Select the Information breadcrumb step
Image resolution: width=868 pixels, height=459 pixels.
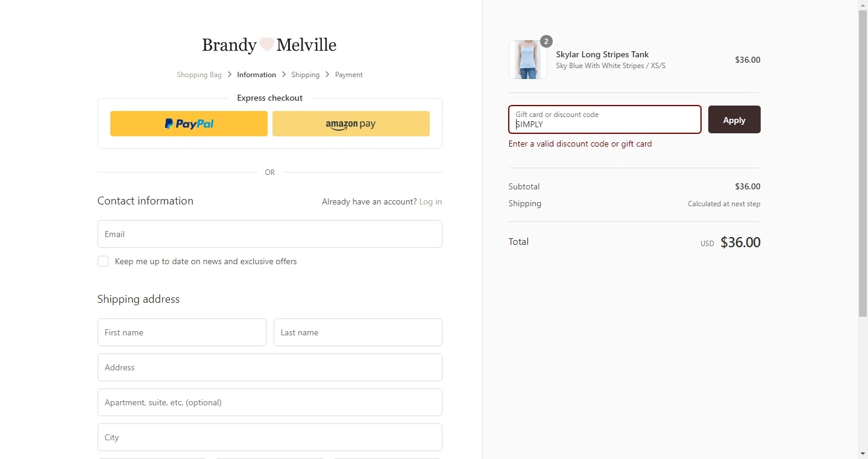pyautogui.click(x=256, y=75)
